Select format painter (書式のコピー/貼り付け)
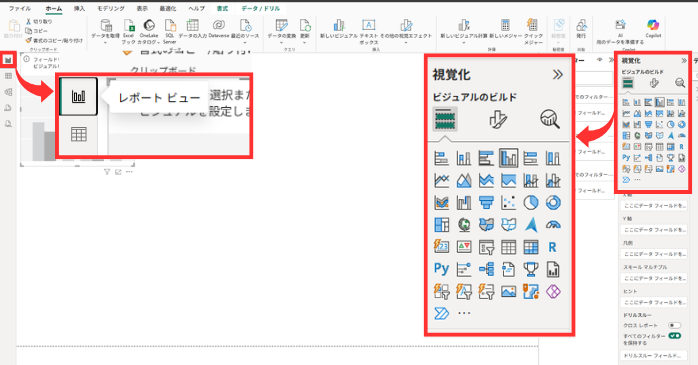The width and height of the screenshot is (698, 365). click(x=54, y=41)
